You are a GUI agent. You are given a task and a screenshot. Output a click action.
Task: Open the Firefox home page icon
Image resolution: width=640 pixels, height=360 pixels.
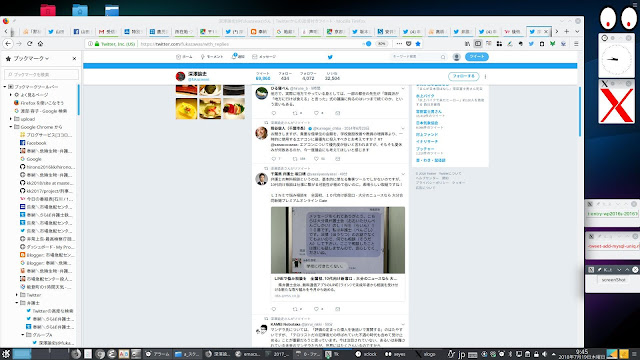point(40,43)
